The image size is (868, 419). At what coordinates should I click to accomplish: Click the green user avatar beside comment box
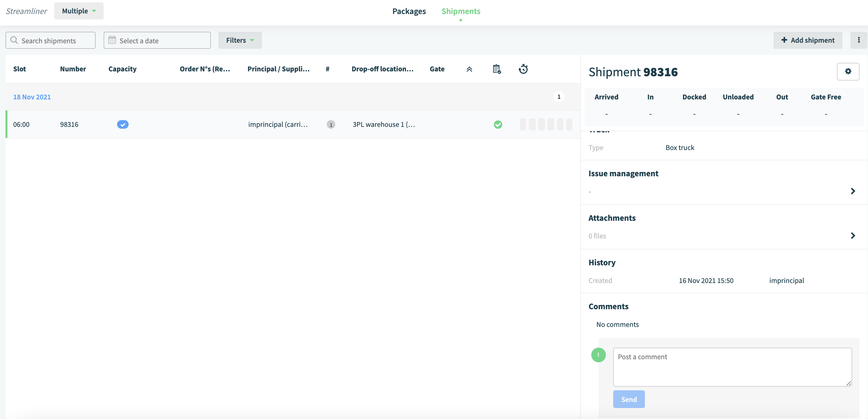598,355
